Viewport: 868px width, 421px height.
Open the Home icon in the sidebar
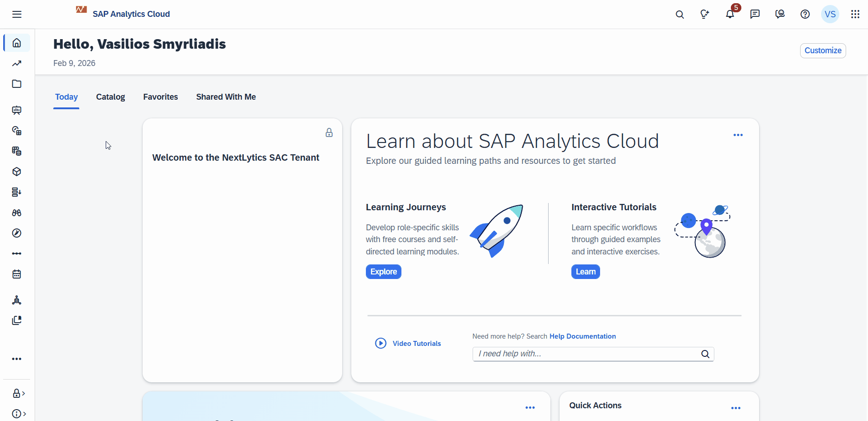pyautogui.click(x=16, y=43)
